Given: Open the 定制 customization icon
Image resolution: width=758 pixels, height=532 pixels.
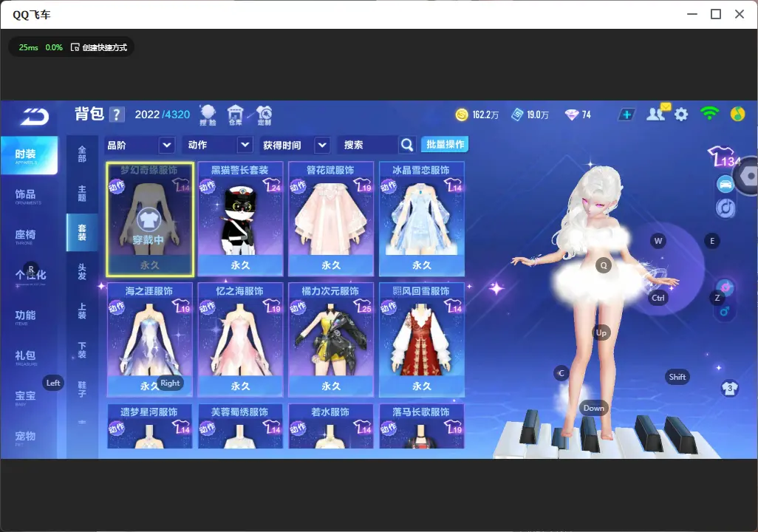Looking at the screenshot, I should [264, 115].
